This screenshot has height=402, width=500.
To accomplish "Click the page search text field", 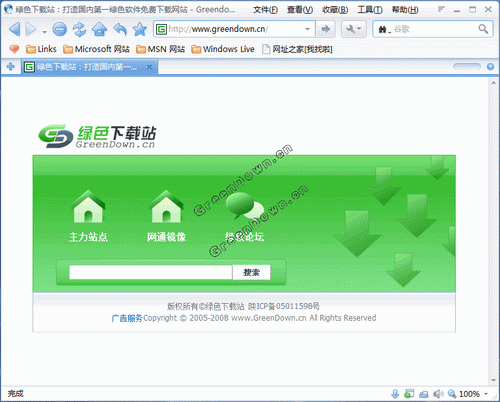I will 151,272.
